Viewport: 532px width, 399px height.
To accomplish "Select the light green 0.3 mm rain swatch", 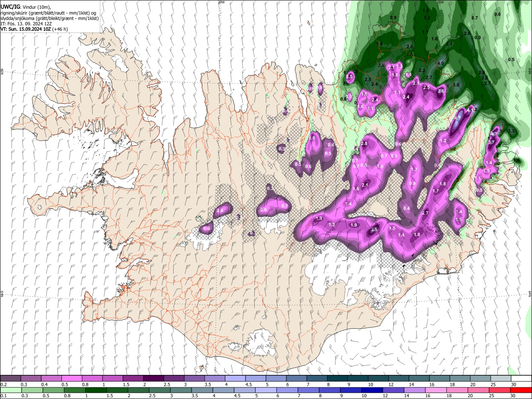I will tap(32, 390).
